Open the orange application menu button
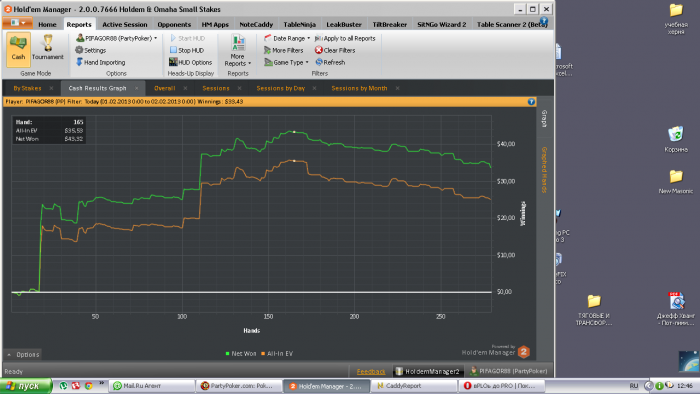This screenshot has width=700, height=394. click(x=17, y=23)
